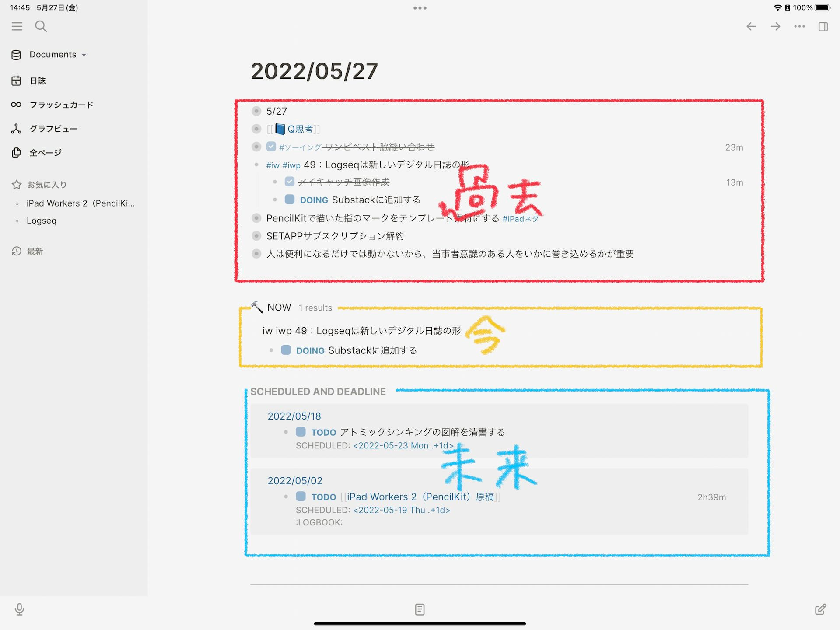
Task: Click the SETAPPサブスクリプション解約 text
Action: click(x=335, y=236)
